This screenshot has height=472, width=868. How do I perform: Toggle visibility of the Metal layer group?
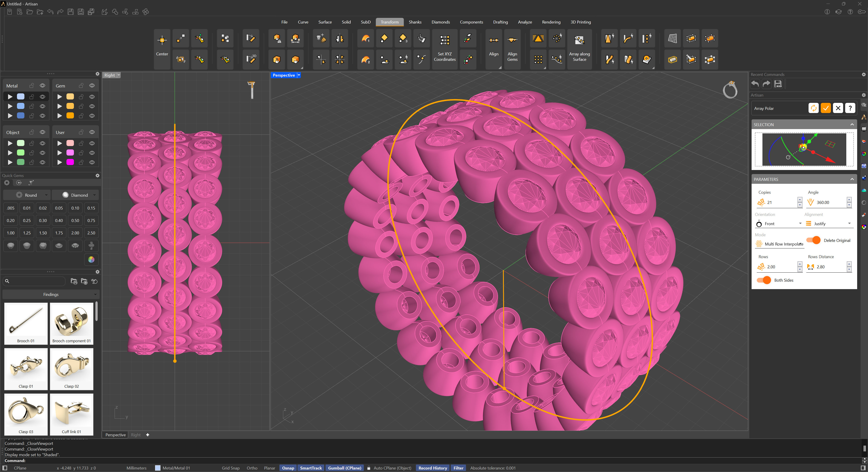(x=42, y=86)
